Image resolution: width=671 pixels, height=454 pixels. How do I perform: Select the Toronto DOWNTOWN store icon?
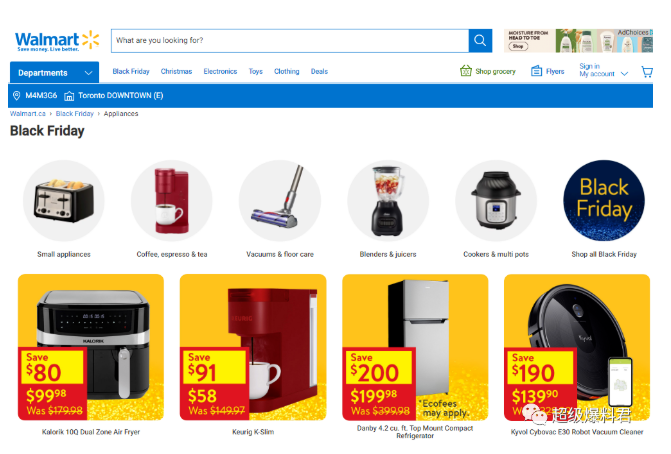[x=69, y=96]
